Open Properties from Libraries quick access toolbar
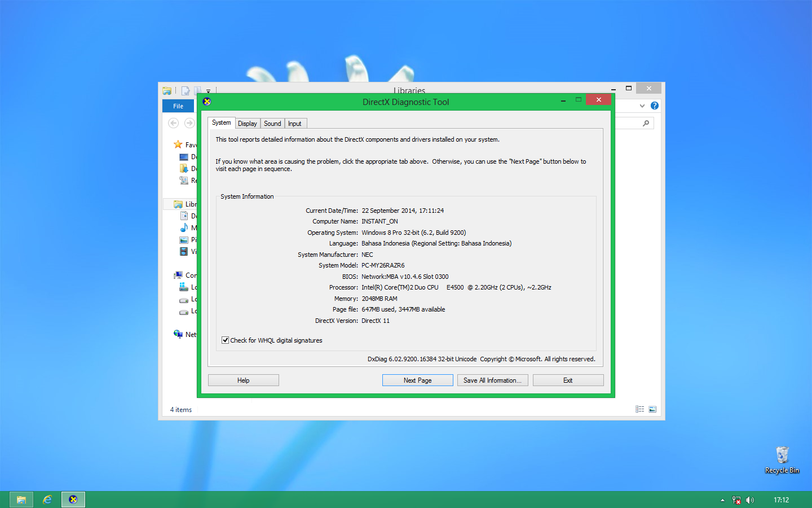Screen dimensions: 812x508 click(185, 90)
